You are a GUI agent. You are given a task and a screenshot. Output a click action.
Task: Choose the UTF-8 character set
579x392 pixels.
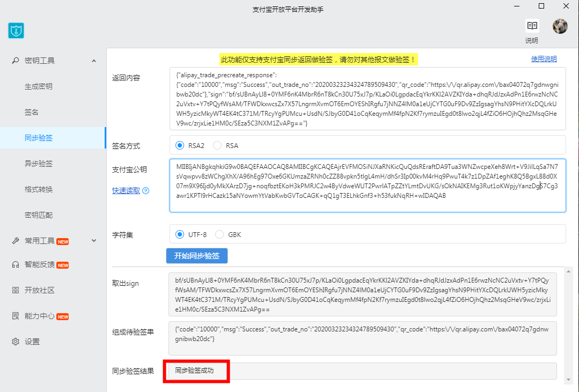click(x=180, y=234)
